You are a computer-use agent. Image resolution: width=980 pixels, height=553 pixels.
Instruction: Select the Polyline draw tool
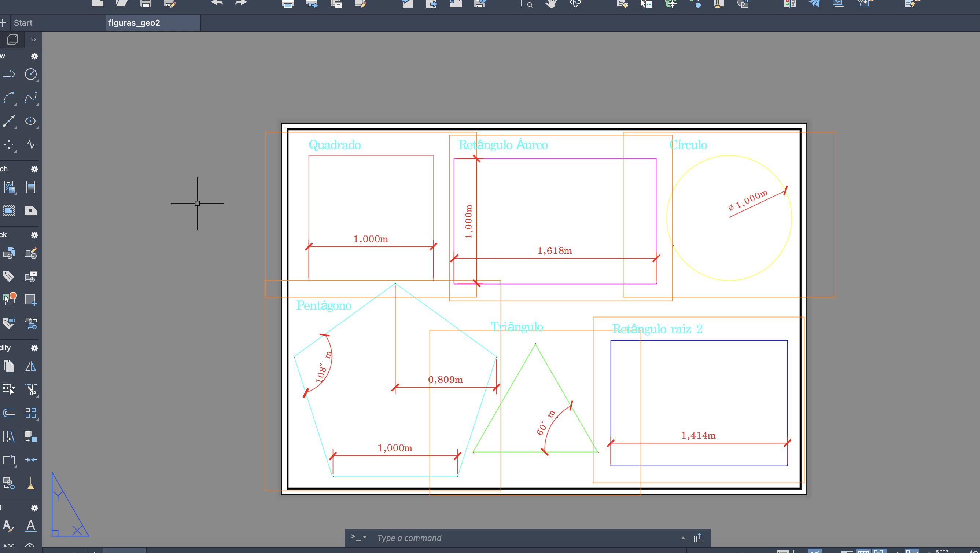9,74
